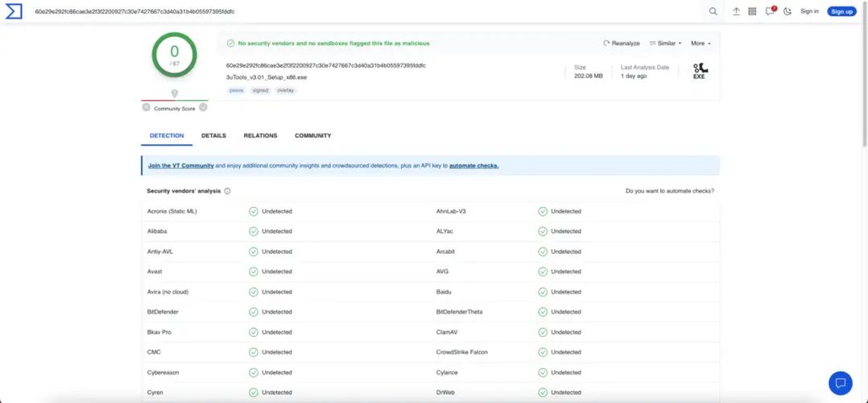Viewport: 868px width, 403px height.
Task: Click Undetected result for DrWeb
Action: (566, 393)
